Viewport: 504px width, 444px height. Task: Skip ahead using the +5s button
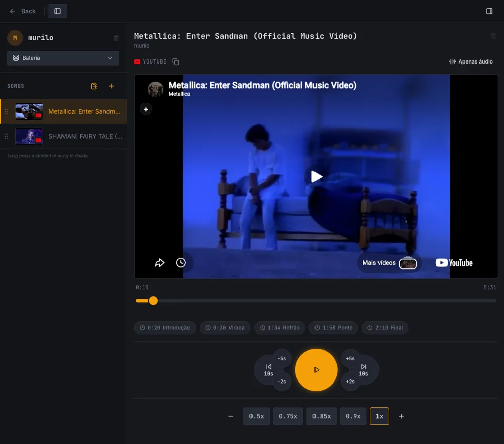[x=350, y=358]
